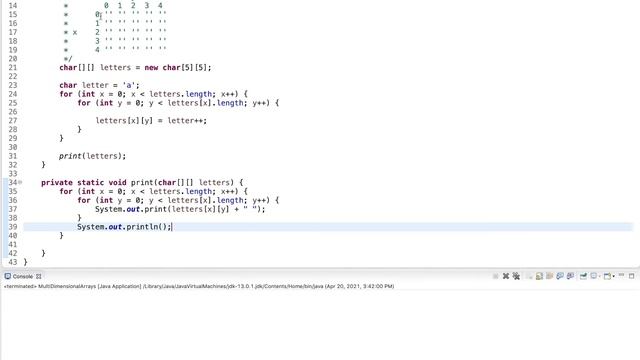Viewport: 640px width, 360px height.
Task: Click the 'print(letters);' call on line 31
Action: point(93,156)
